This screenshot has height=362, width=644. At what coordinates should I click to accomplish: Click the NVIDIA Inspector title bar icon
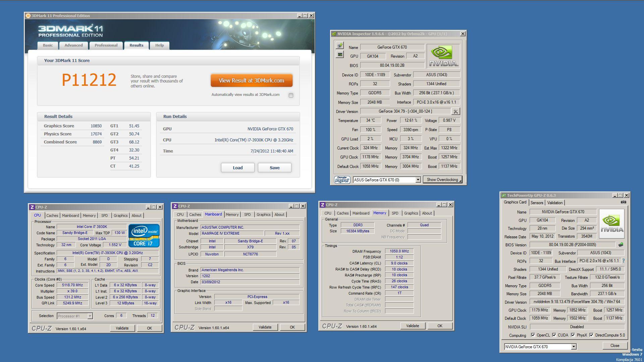tap(334, 34)
